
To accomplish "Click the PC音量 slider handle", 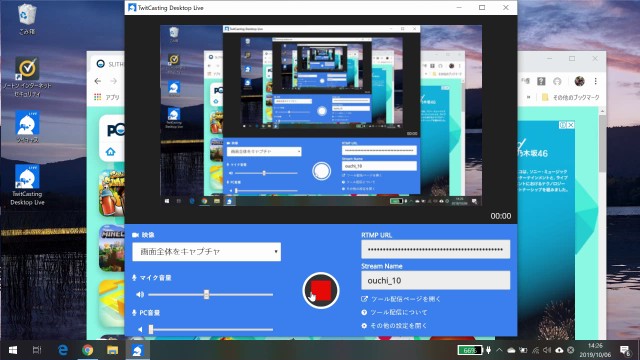I will tap(151, 329).
